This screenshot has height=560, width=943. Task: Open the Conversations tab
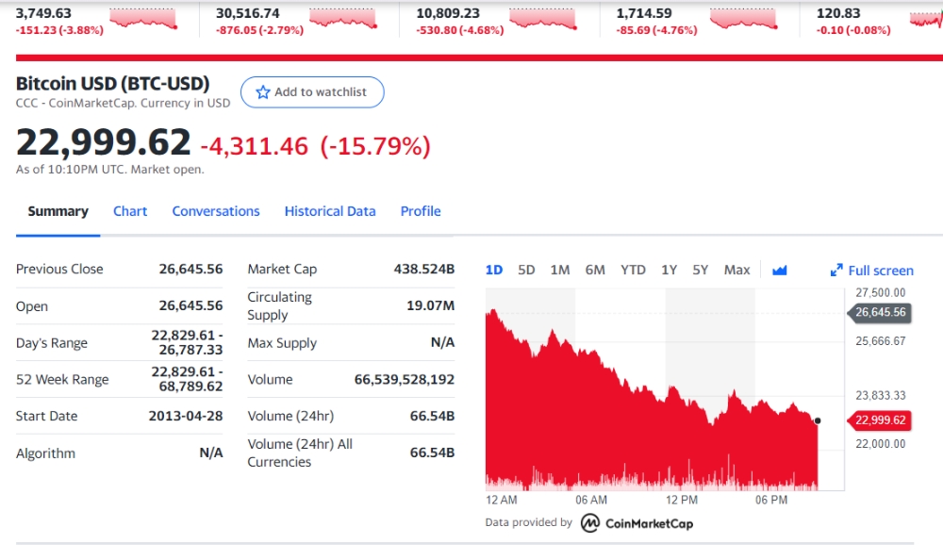click(x=216, y=212)
